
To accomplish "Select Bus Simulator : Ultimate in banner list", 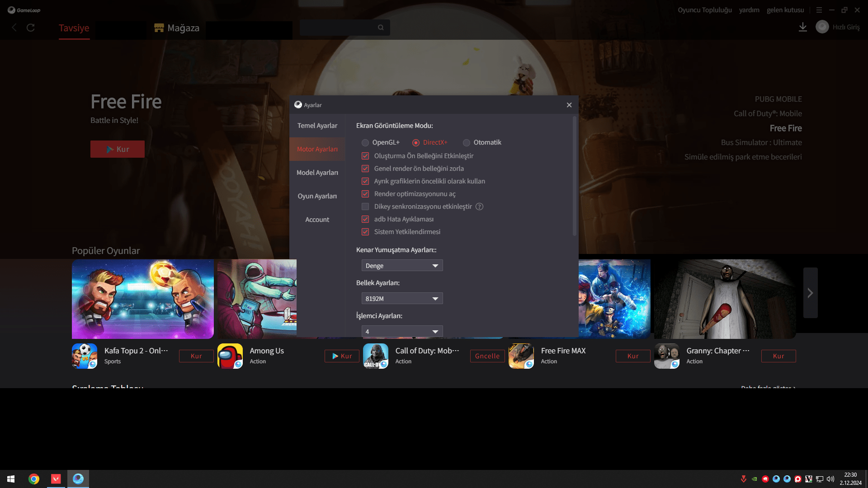I will 761,142.
